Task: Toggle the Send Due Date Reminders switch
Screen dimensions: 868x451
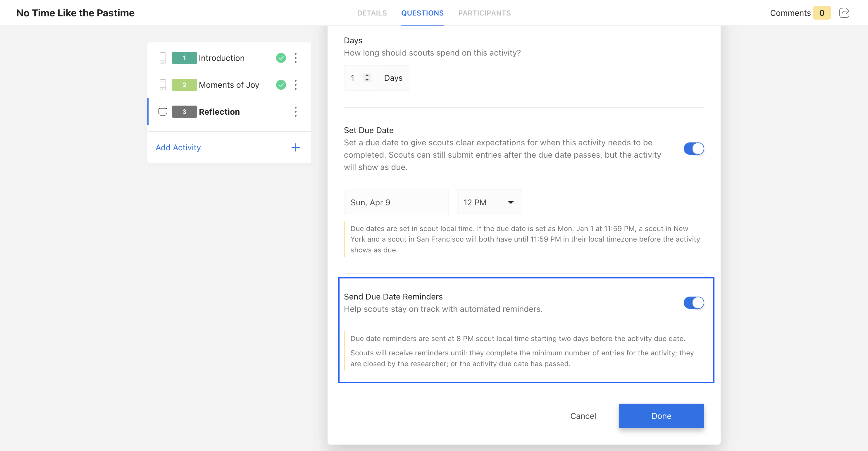Action: pyautogui.click(x=694, y=303)
